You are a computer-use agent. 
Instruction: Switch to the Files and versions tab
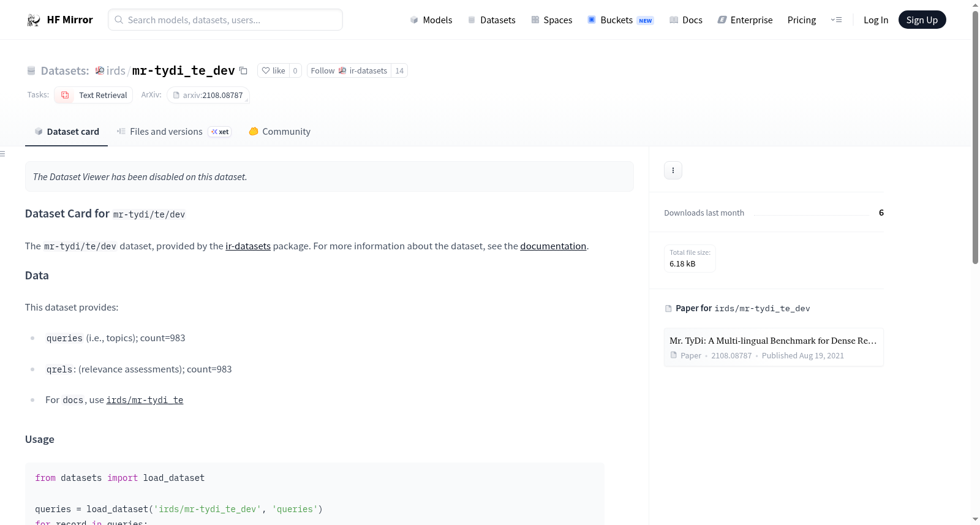coord(174,132)
